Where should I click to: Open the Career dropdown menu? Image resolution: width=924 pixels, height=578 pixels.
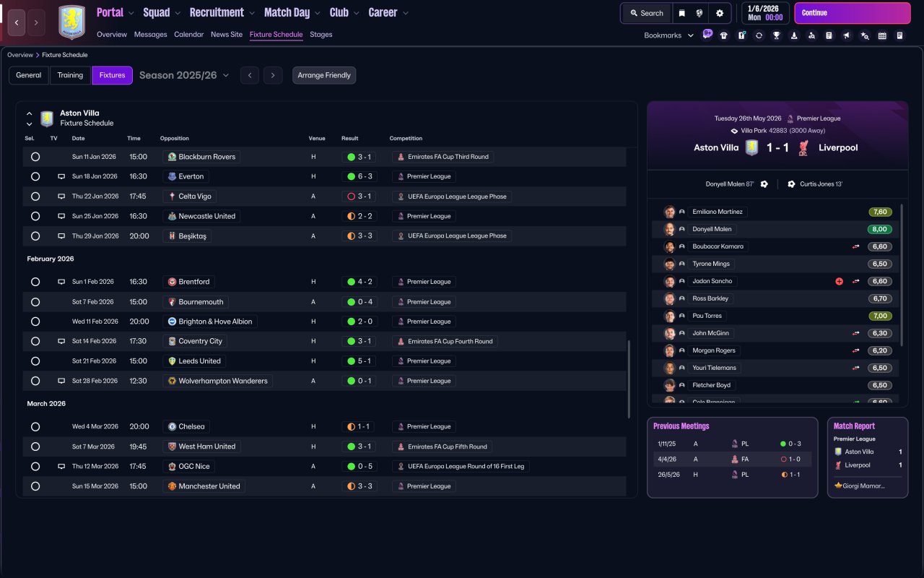(388, 12)
